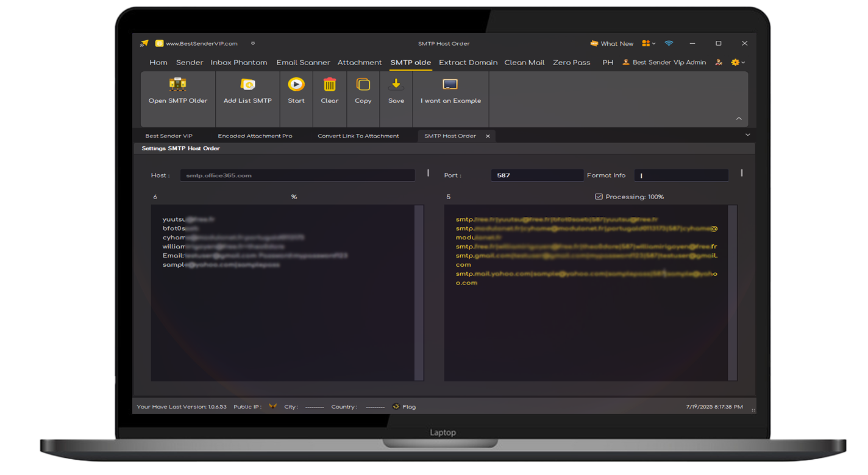Open SMTP Older tool icon

(x=177, y=84)
